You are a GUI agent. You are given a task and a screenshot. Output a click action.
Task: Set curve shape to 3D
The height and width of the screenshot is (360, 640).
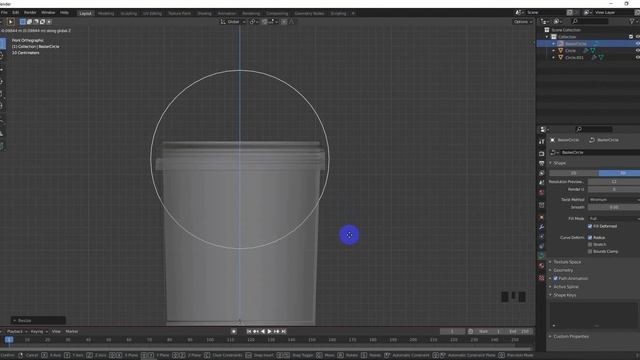[619, 173]
